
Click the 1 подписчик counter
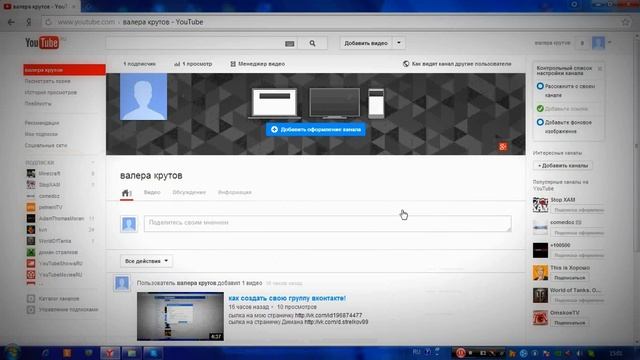(x=140, y=64)
